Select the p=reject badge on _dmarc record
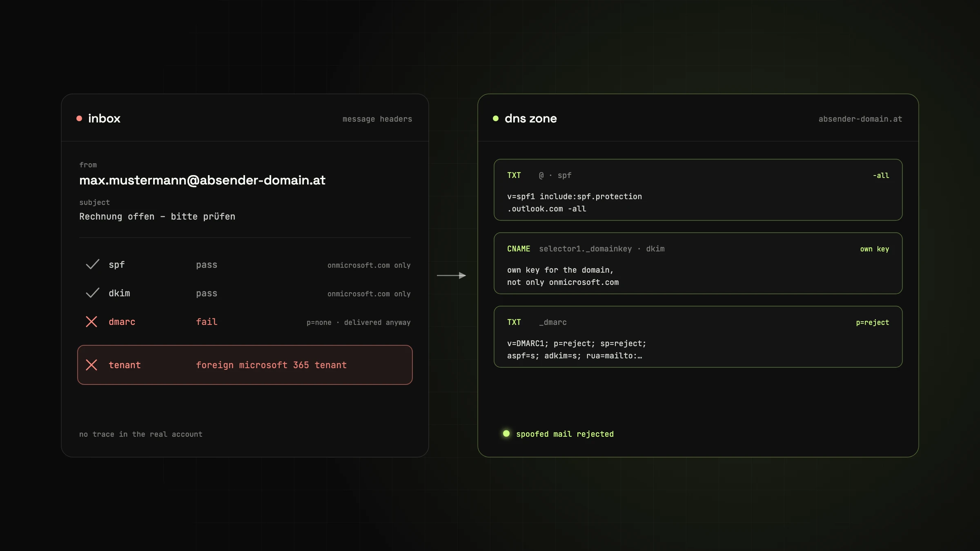 (x=873, y=322)
